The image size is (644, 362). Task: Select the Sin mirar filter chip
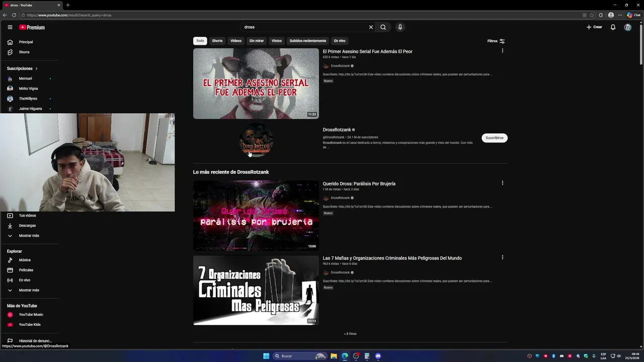257,41
